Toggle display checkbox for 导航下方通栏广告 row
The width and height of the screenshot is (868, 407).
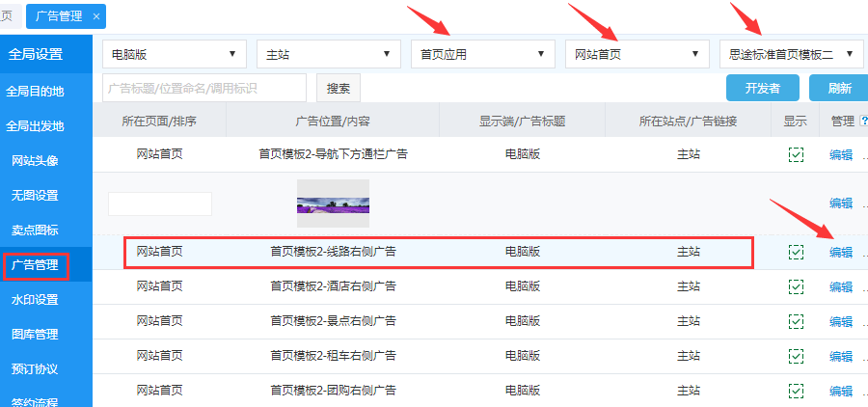(x=796, y=154)
